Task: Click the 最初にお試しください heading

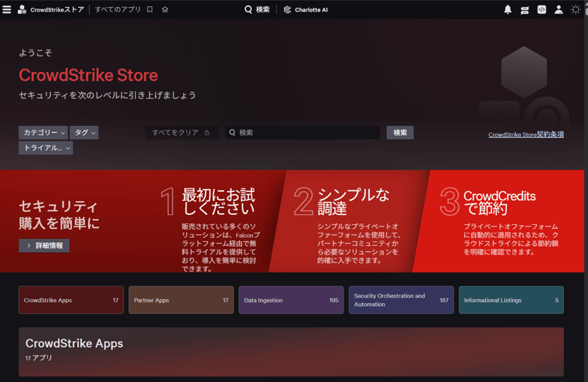Action: coord(219,202)
